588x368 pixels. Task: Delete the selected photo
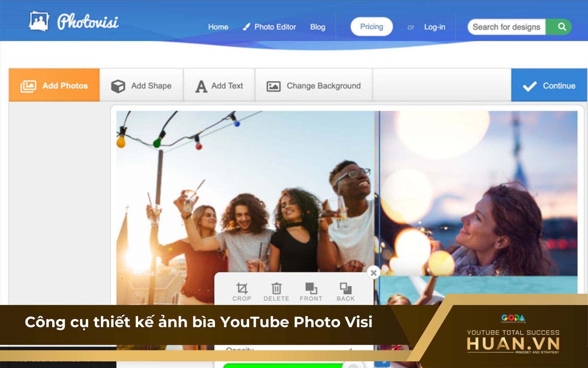pyautogui.click(x=276, y=292)
